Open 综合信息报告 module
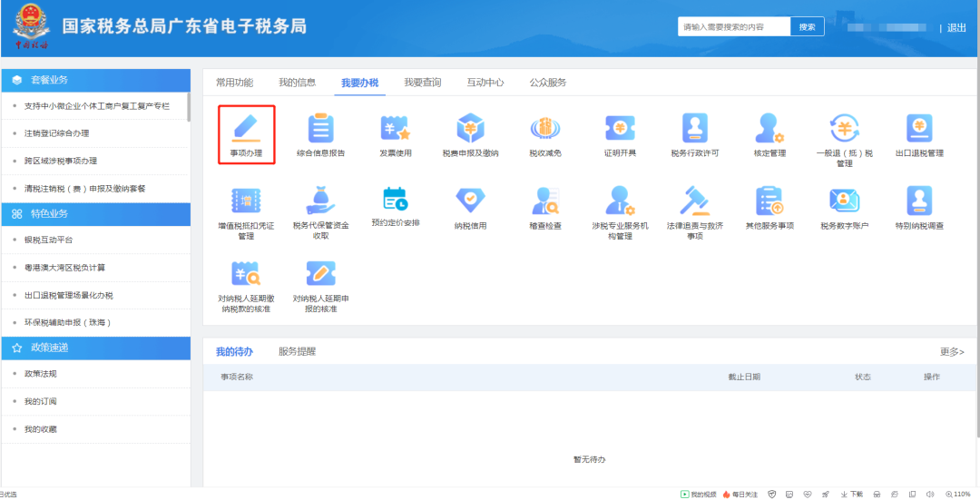 [320, 135]
